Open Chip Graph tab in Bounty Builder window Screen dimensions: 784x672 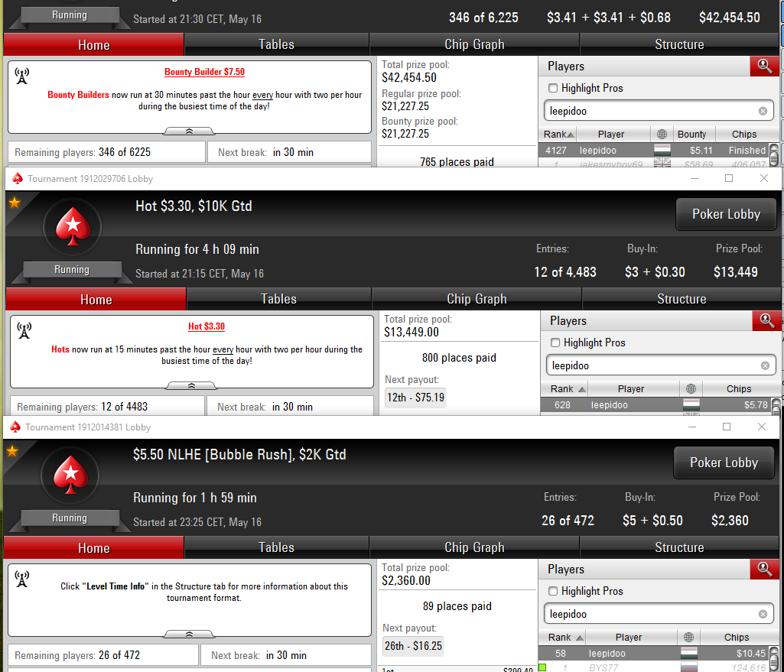[x=474, y=44]
